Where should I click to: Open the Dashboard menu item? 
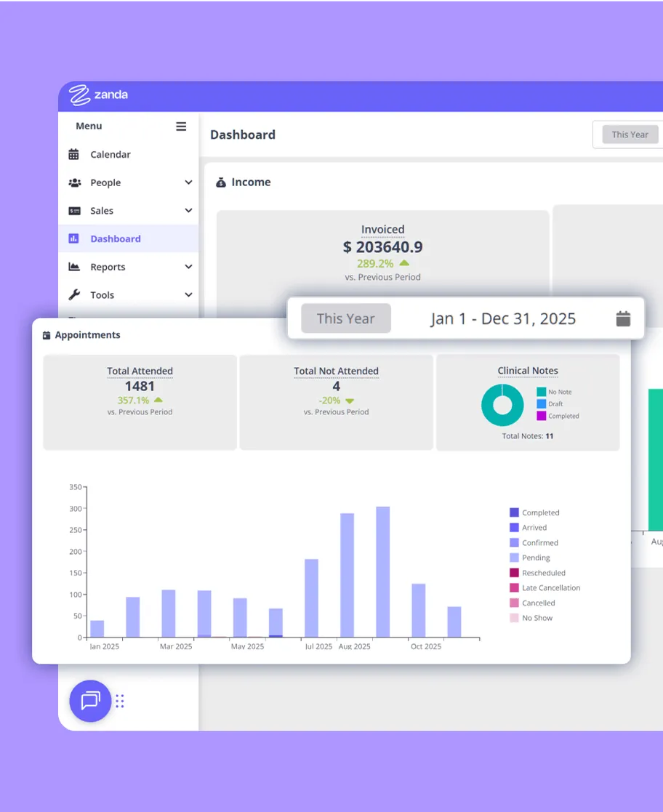(115, 238)
